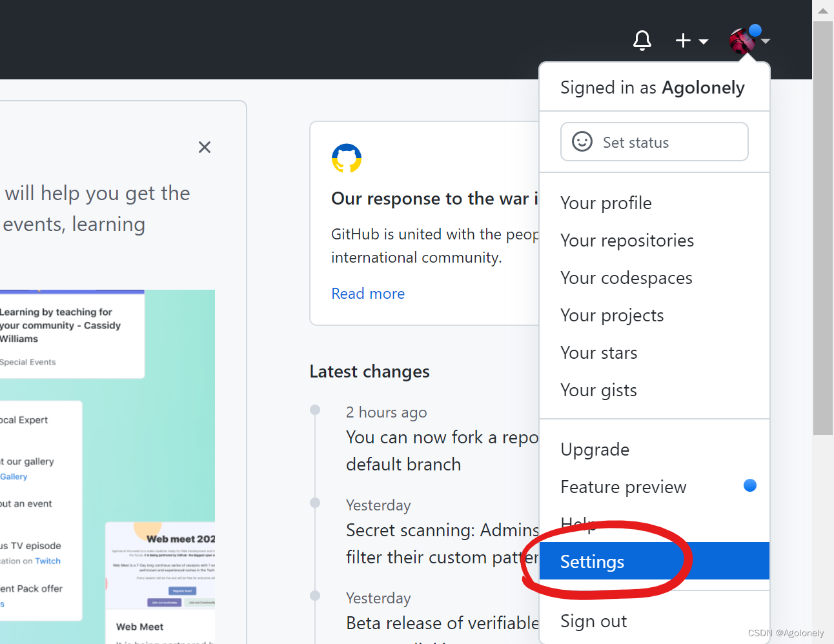
Task: Click the Gallery link
Action: click(14, 477)
